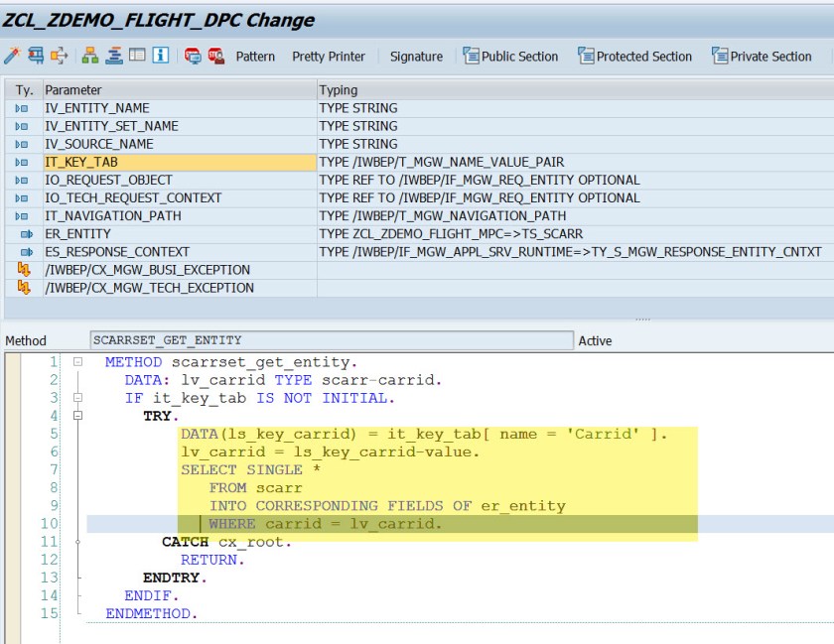834x644 pixels.
Task: Click the Public Section icon
Action: point(471,56)
